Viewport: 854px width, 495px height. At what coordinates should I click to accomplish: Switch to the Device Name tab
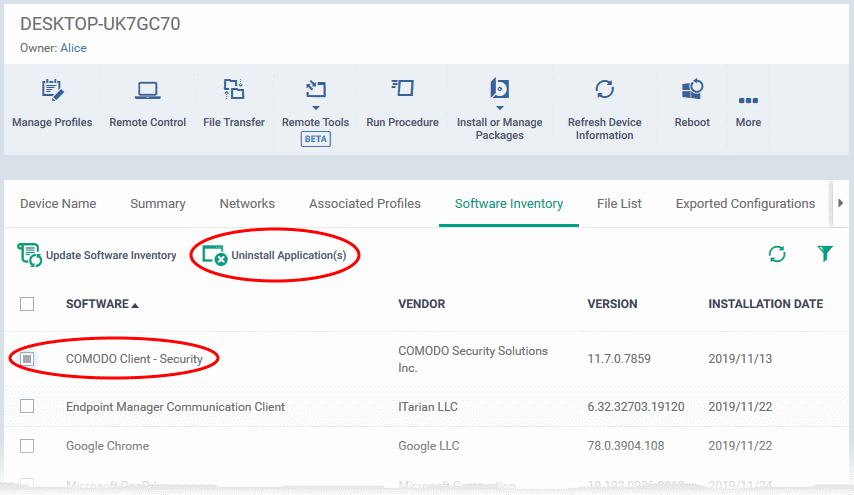pyautogui.click(x=58, y=204)
